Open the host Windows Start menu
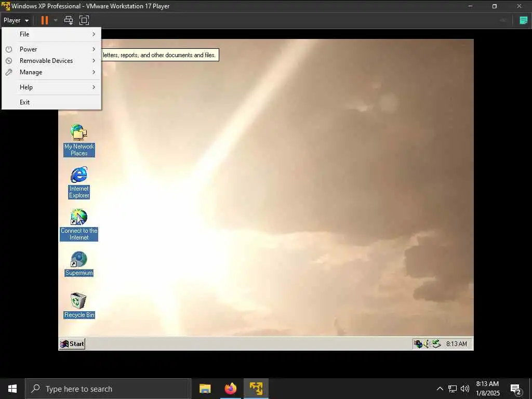The width and height of the screenshot is (532, 399). coord(12,389)
